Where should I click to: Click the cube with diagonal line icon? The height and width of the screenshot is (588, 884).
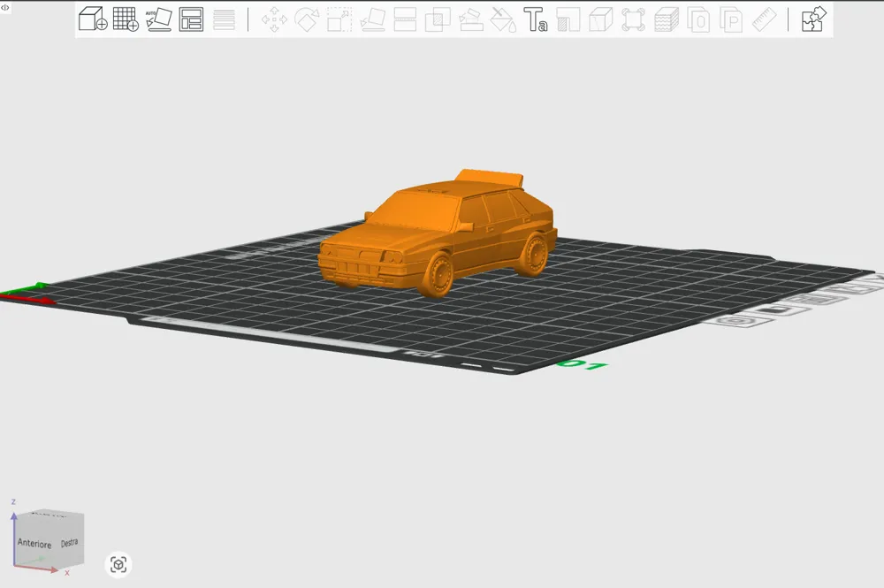[x=600, y=19]
